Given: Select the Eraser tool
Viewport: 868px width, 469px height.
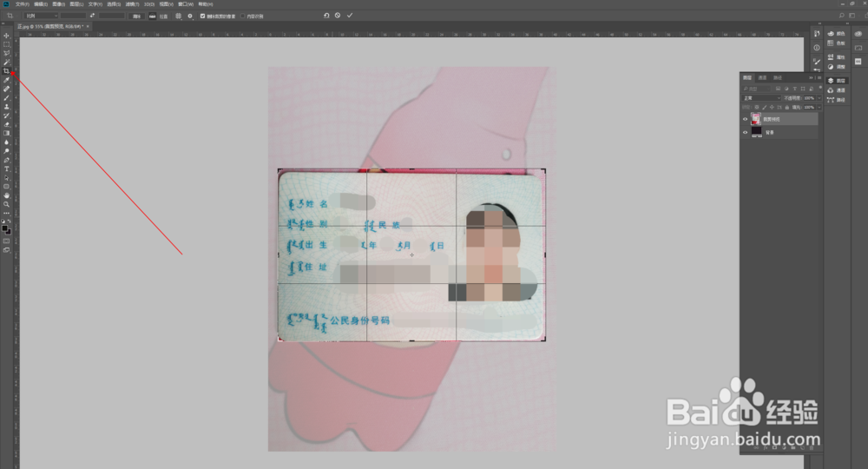Looking at the screenshot, I should 7,124.
